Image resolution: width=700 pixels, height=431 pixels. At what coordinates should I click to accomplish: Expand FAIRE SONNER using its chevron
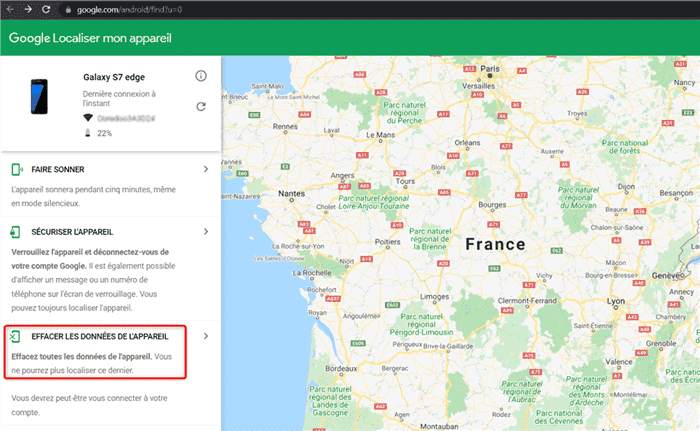click(206, 169)
